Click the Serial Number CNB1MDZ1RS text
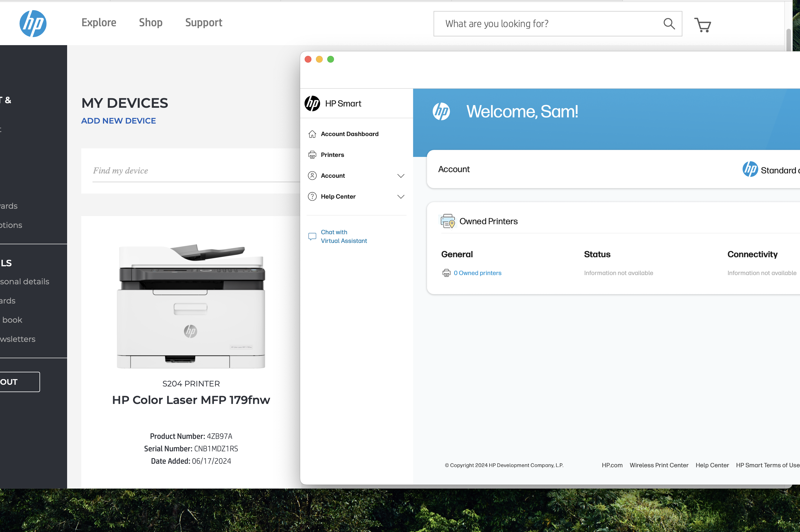This screenshot has height=532, width=800. (191, 449)
